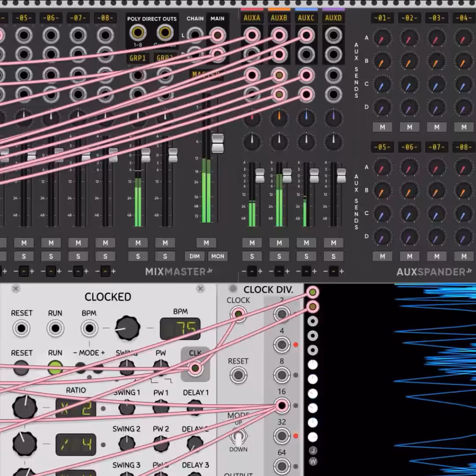Mute the AUXA return
This screenshot has width=476, height=476.
(x=252, y=243)
